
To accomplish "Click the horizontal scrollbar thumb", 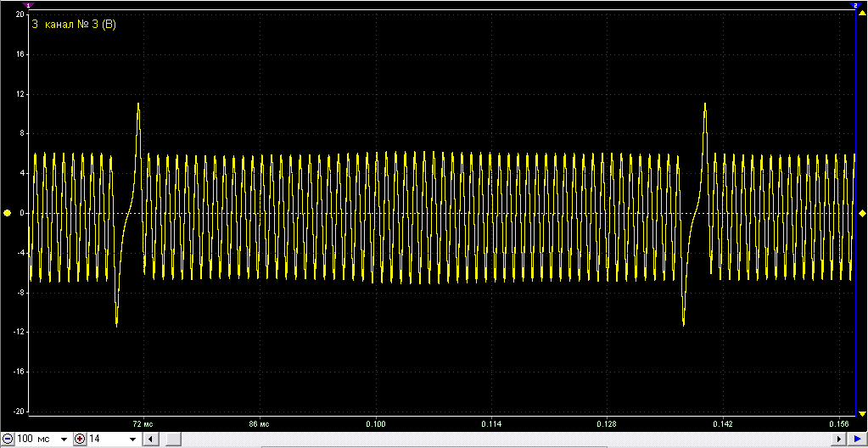I will (173, 440).
